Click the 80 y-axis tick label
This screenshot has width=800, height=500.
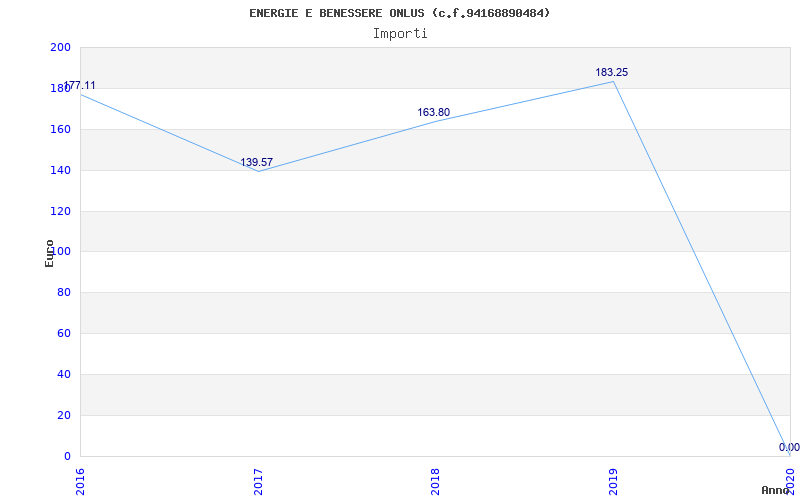[64, 293]
